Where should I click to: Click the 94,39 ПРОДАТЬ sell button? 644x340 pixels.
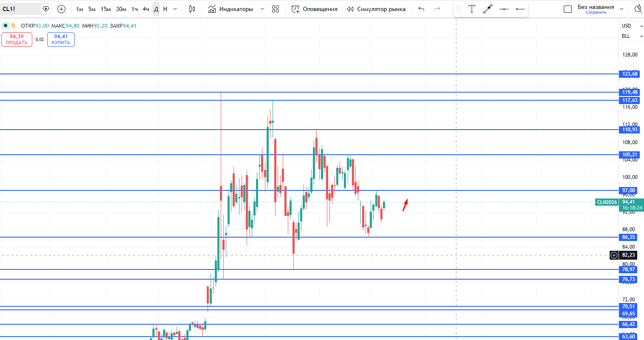pos(17,40)
